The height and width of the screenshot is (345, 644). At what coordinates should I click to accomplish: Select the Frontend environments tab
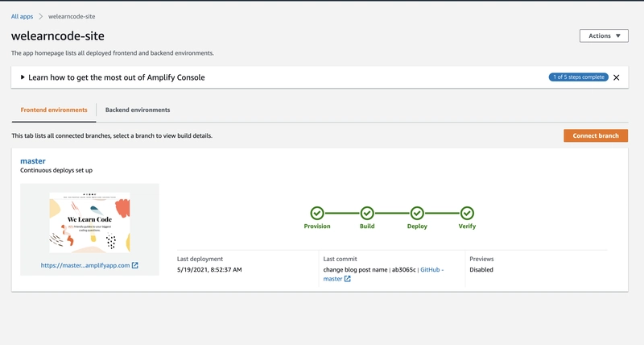pyautogui.click(x=54, y=110)
